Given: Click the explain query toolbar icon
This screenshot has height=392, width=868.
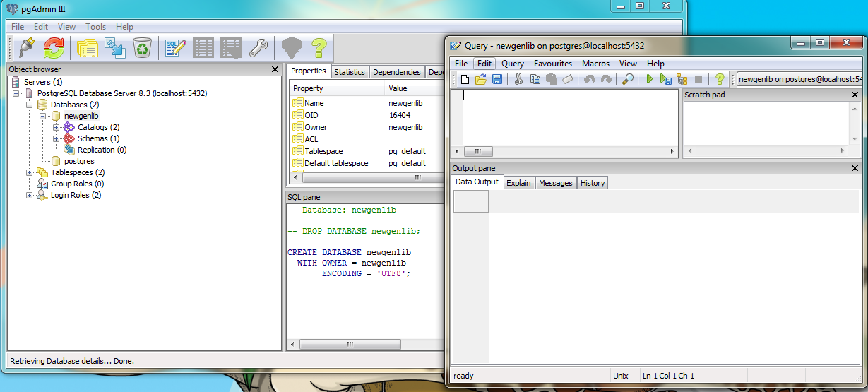Looking at the screenshot, I should click(x=682, y=79).
